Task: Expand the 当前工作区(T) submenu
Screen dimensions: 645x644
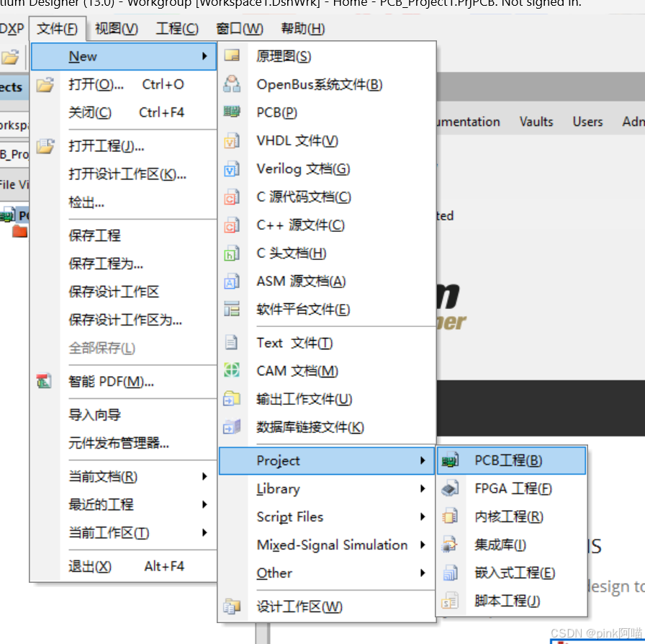Action: 204,532
